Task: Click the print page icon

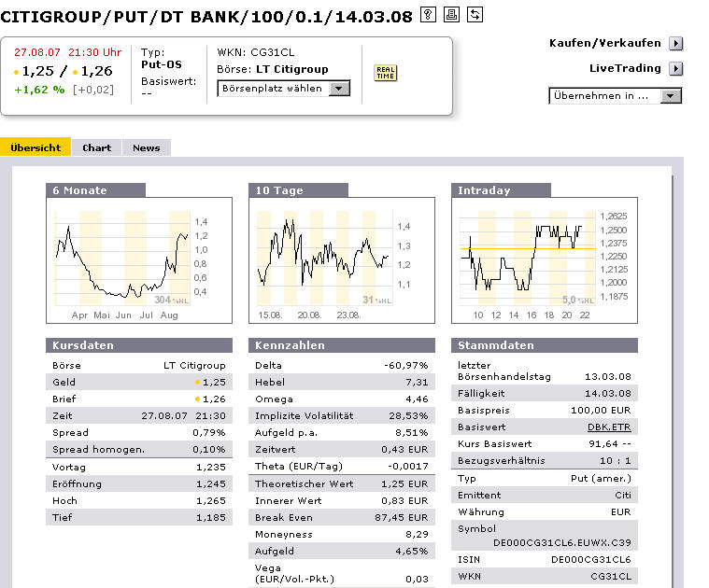Action: pos(451,14)
